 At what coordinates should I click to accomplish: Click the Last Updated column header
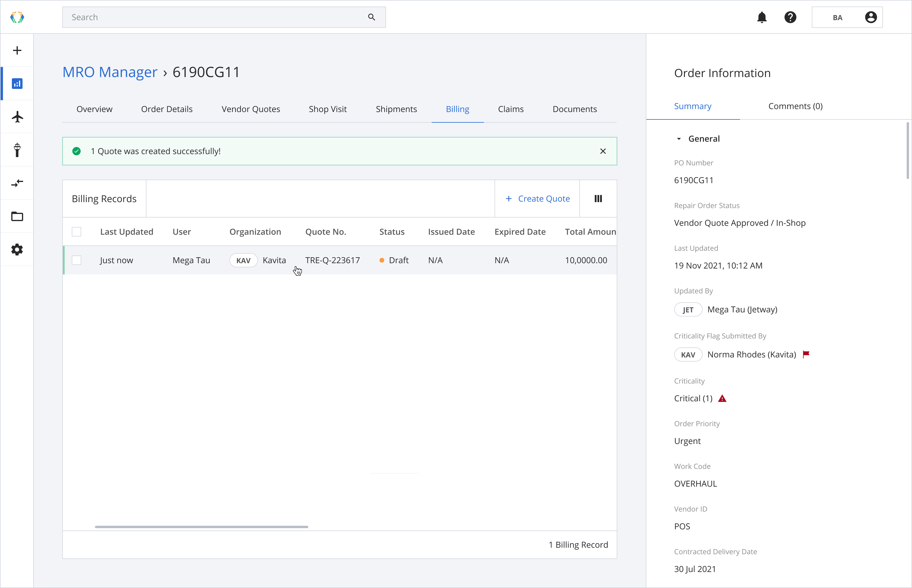pos(126,232)
